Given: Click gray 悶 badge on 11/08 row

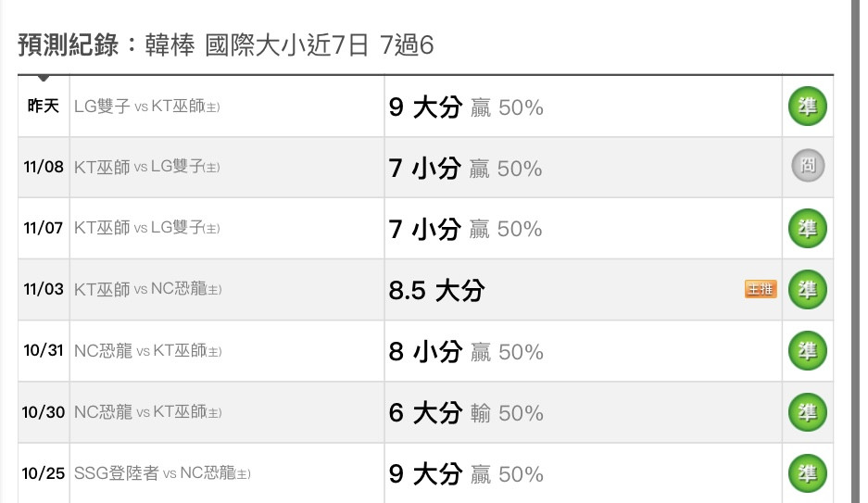Looking at the screenshot, I should 808,166.
